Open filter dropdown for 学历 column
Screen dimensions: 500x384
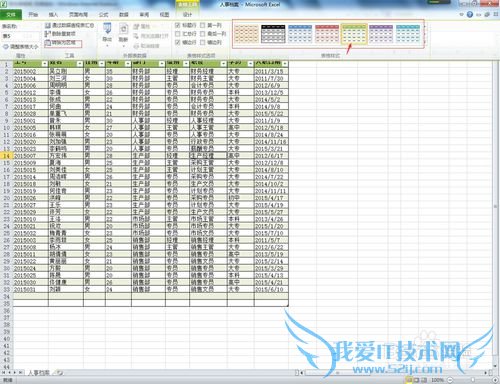[x=250, y=63]
